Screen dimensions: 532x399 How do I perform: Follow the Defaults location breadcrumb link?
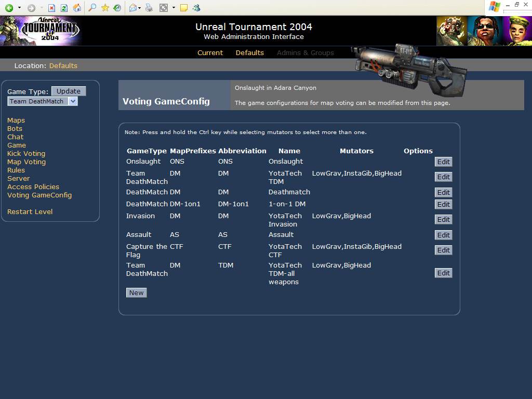(x=63, y=65)
